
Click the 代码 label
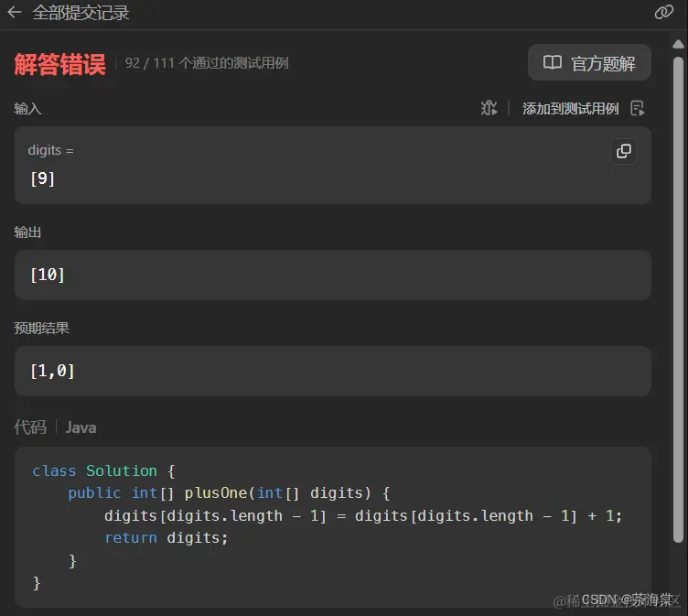tap(30, 427)
